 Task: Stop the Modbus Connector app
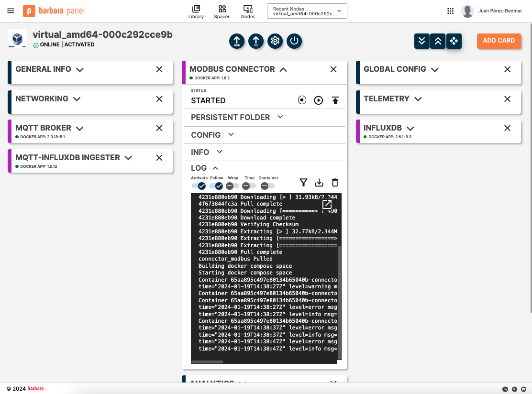click(x=302, y=100)
